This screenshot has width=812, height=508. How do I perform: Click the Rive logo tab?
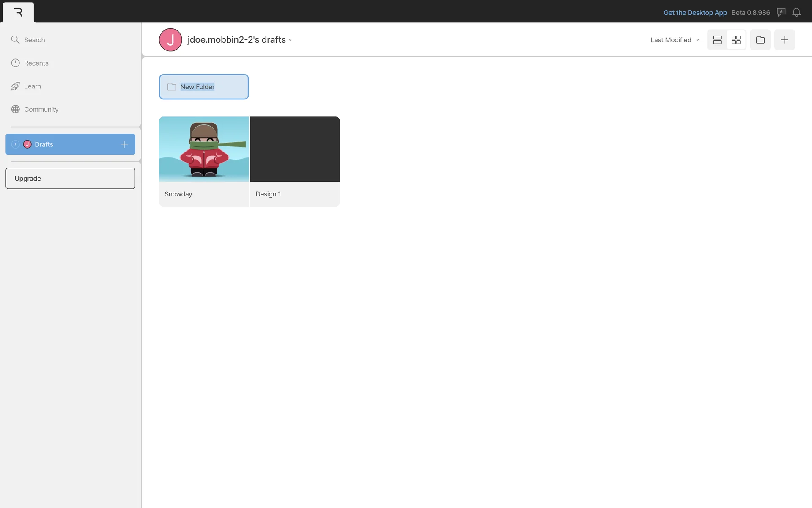18,12
